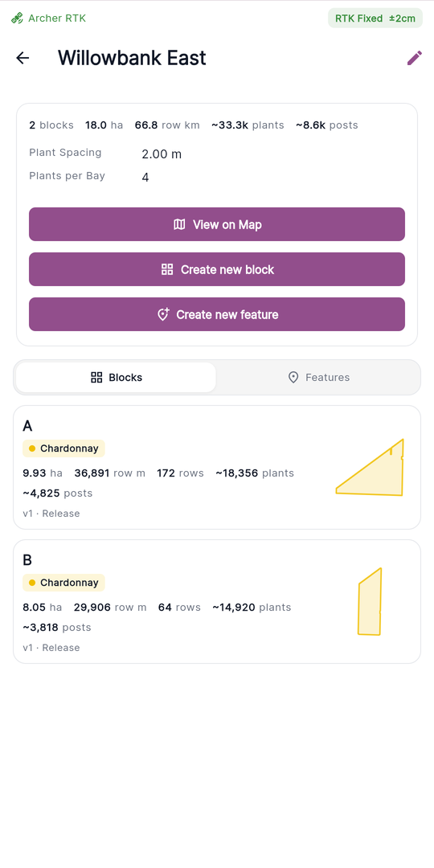The width and height of the screenshot is (434, 868).
Task: Go back using the left arrow
Action: click(23, 58)
